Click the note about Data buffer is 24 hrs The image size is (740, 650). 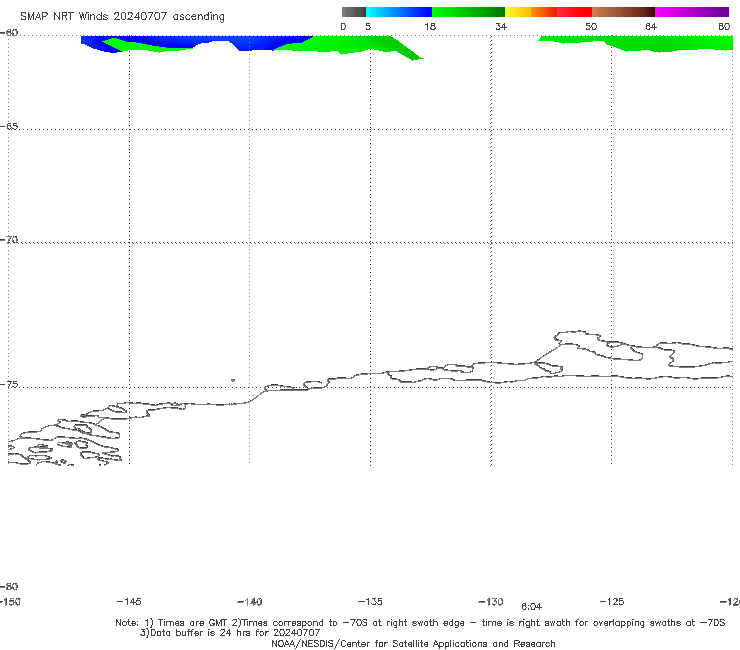click(x=230, y=633)
